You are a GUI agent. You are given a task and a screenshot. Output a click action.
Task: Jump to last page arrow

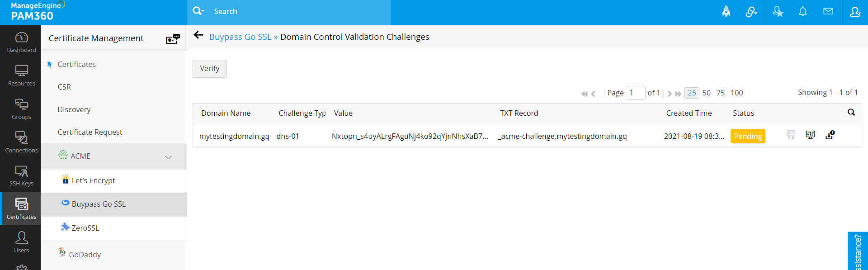point(678,94)
